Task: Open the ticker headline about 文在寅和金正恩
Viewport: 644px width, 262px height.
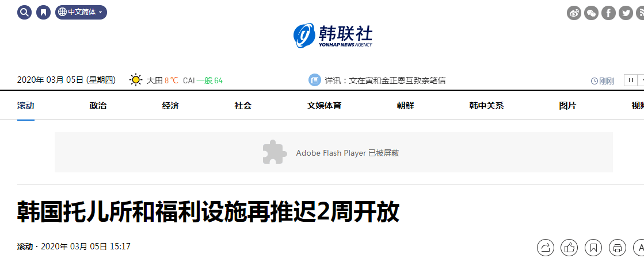Action: (x=385, y=80)
